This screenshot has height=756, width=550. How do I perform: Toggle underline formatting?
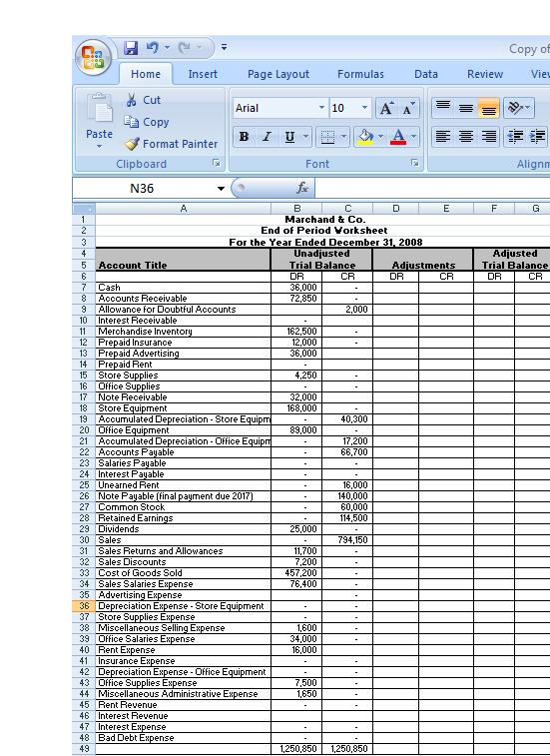(289, 137)
